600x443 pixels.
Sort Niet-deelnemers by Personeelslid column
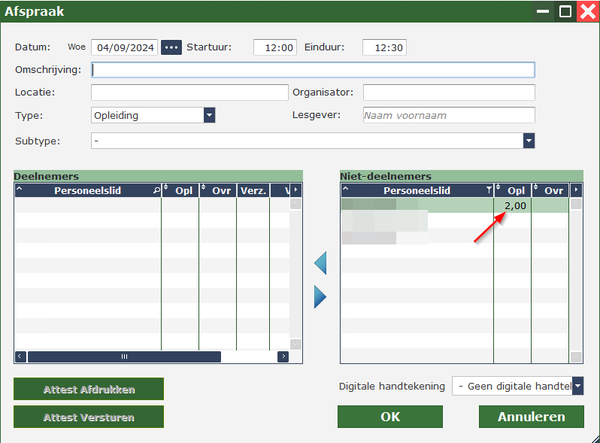pyautogui.click(x=417, y=191)
